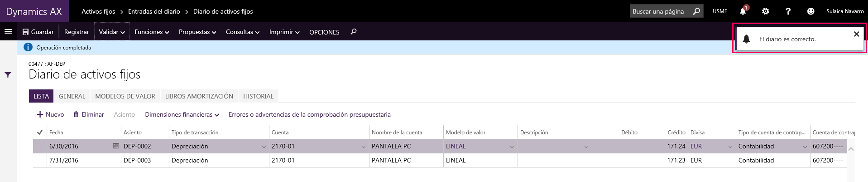Switch to the GENERAL tab
The width and height of the screenshot is (868, 182).
point(72,96)
